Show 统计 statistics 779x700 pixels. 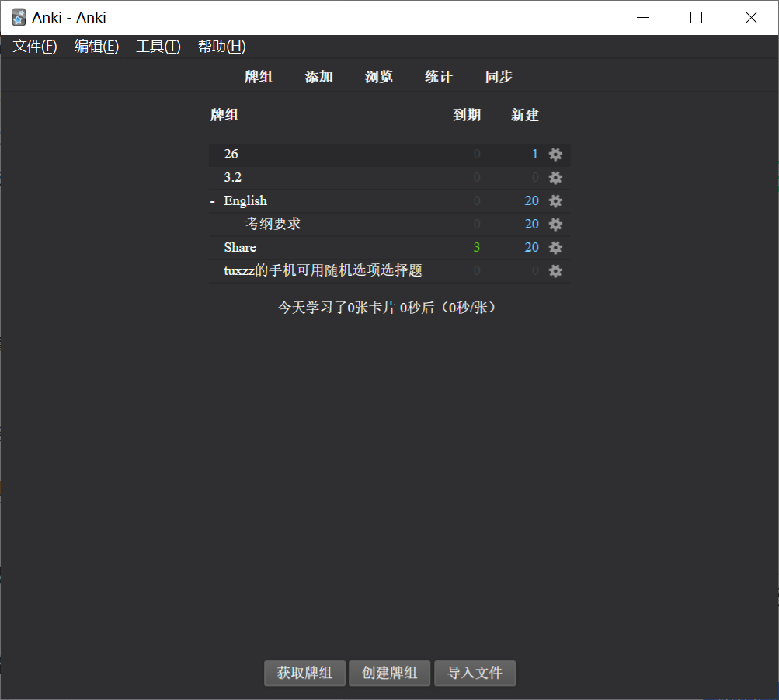click(438, 76)
